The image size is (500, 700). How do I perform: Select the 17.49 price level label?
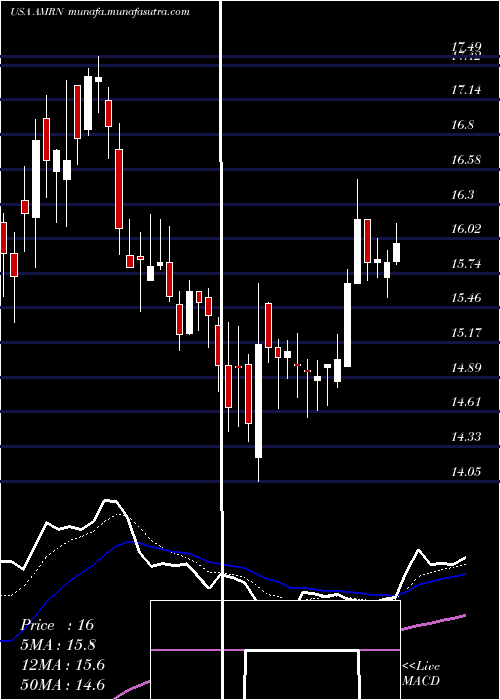(466, 46)
